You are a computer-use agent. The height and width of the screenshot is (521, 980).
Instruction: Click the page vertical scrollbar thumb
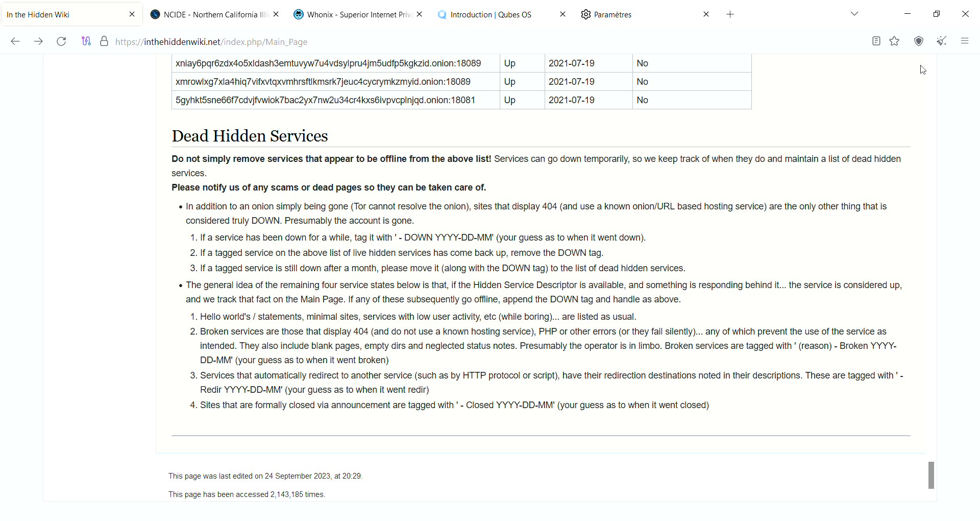click(x=931, y=475)
